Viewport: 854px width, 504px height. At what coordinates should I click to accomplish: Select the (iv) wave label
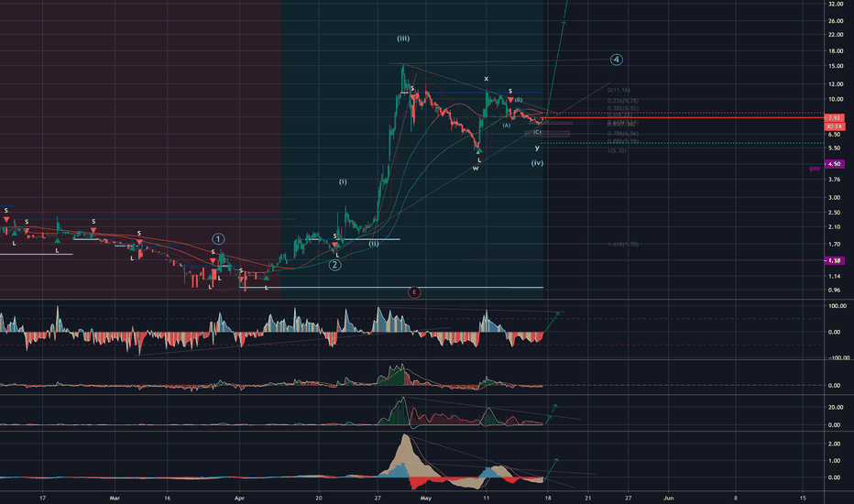(538, 163)
